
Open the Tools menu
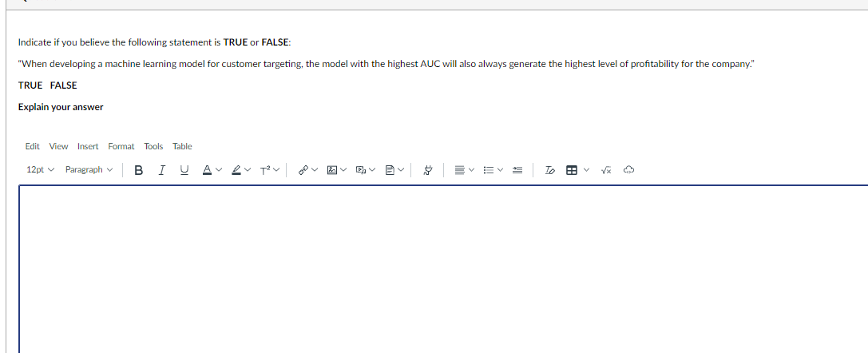click(x=153, y=147)
